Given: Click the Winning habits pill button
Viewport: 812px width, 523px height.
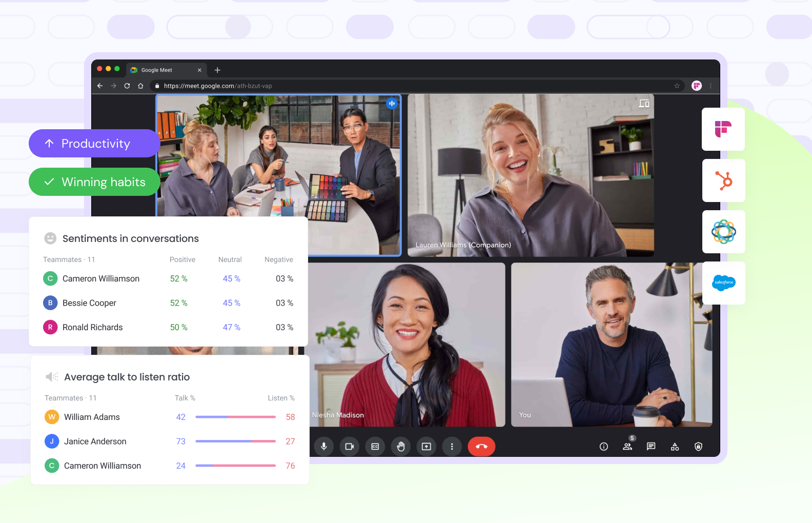Looking at the screenshot, I should (x=94, y=182).
